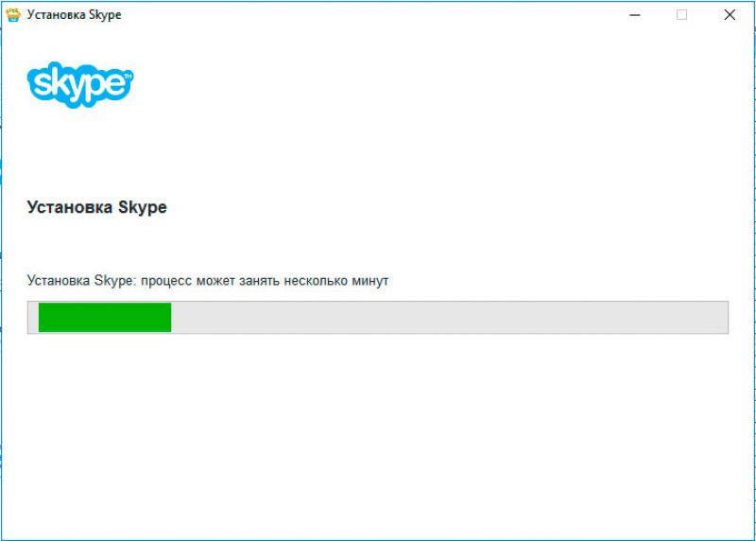The height and width of the screenshot is (541, 756).
Task: Click the 'Установка Skype' bold heading
Action: tap(97, 207)
